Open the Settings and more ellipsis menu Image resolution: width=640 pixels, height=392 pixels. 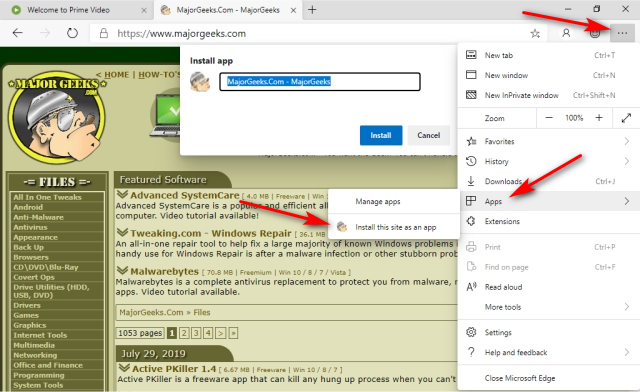(x=622, y=33)
